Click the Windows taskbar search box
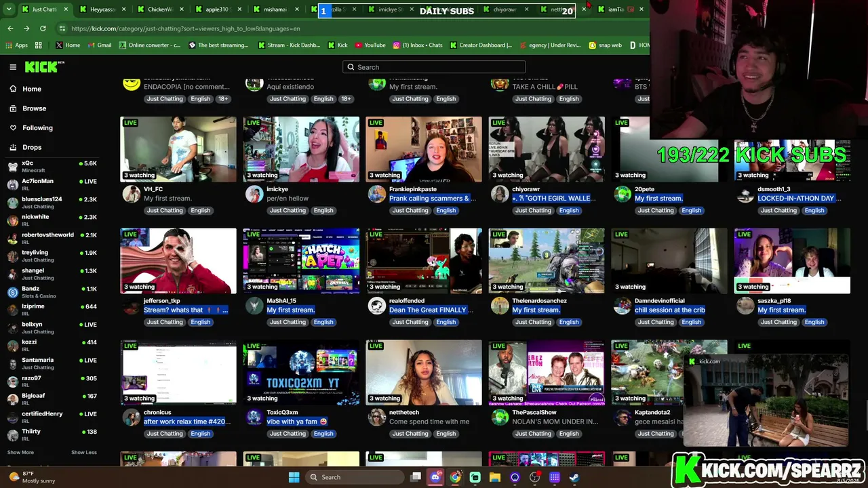This screenshot has width=868, height=488. click(353, 477)
